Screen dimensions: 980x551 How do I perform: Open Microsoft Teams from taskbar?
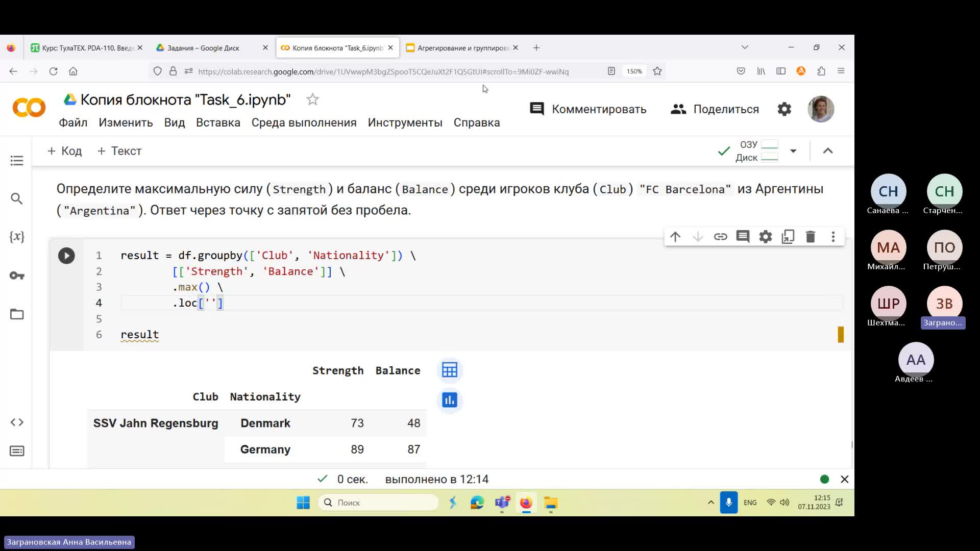click(x=502, y=503)
